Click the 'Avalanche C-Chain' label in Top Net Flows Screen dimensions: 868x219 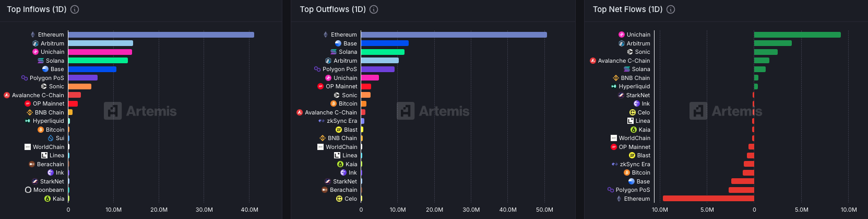[x=624, y=61]
